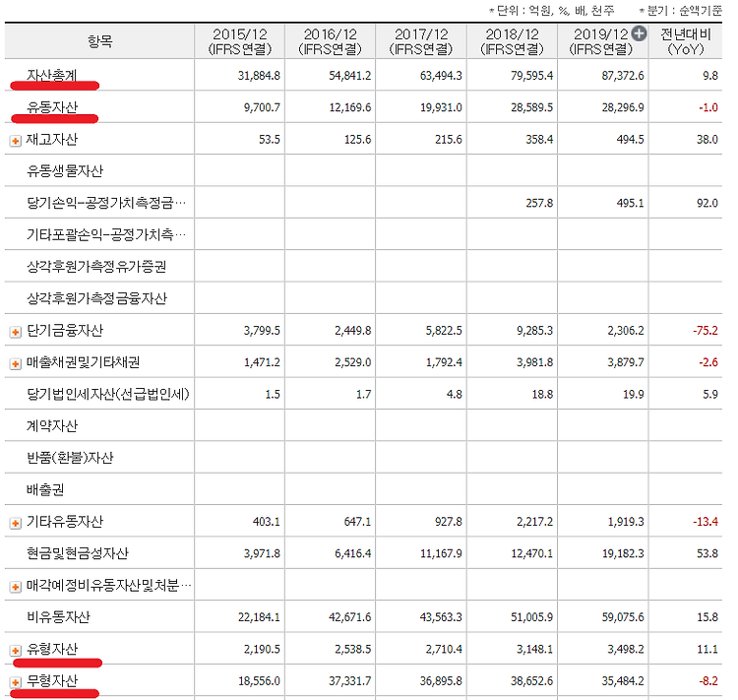The height and width of the screenshot is (700, 738).
Task: Click the 2,217.2 other current assets value
Action: tap(534, 522)
